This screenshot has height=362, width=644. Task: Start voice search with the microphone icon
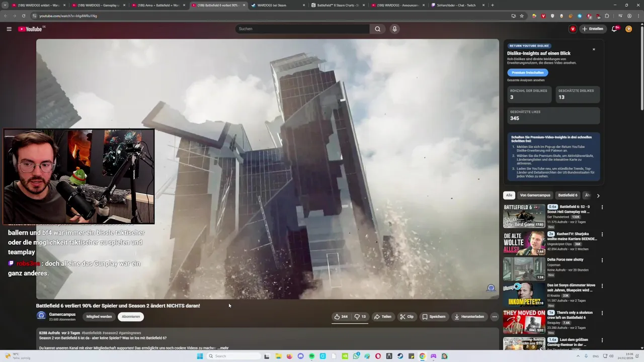point(394,29)
